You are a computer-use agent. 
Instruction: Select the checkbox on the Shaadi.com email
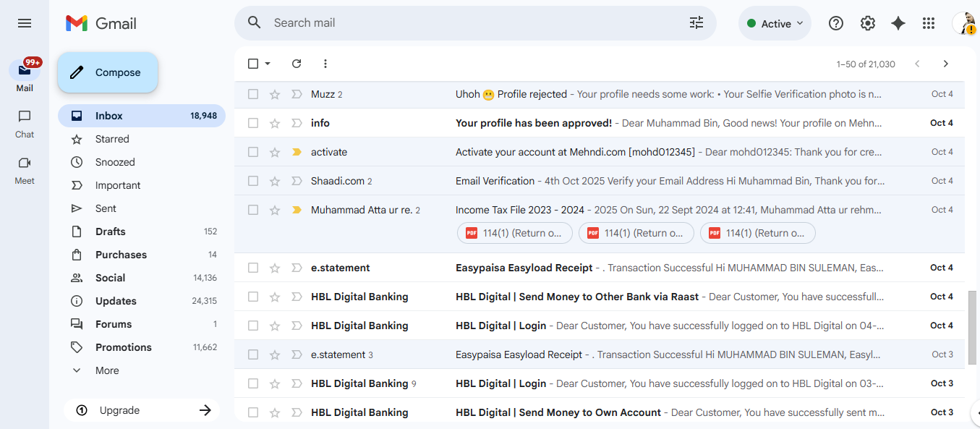pos(253,180)
